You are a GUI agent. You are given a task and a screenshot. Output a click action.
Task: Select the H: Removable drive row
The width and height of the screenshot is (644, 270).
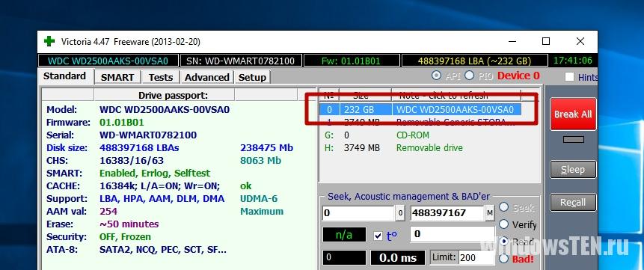[x=420, y=147]
